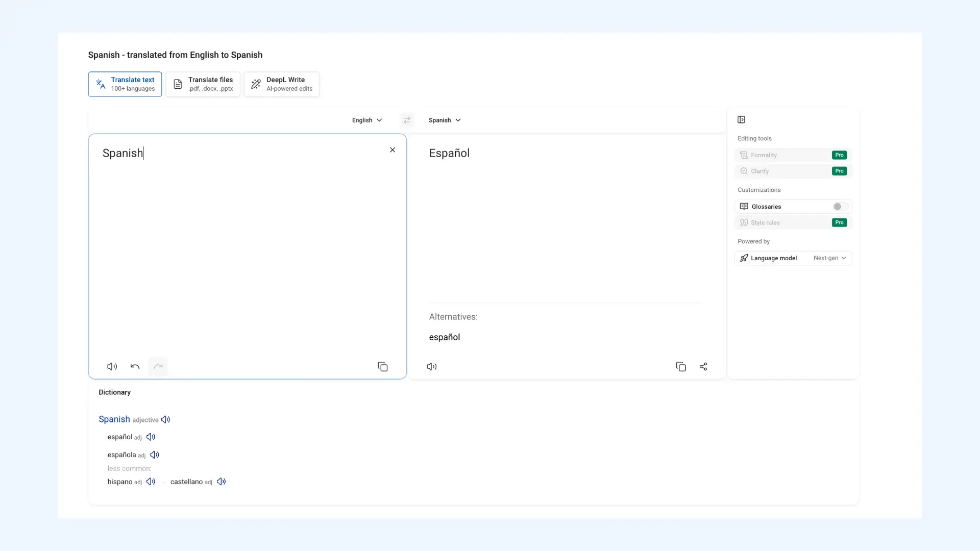This screenshot has width=980, height=551.
Task: Select the alternative translation español
Action: click(444, 337)
